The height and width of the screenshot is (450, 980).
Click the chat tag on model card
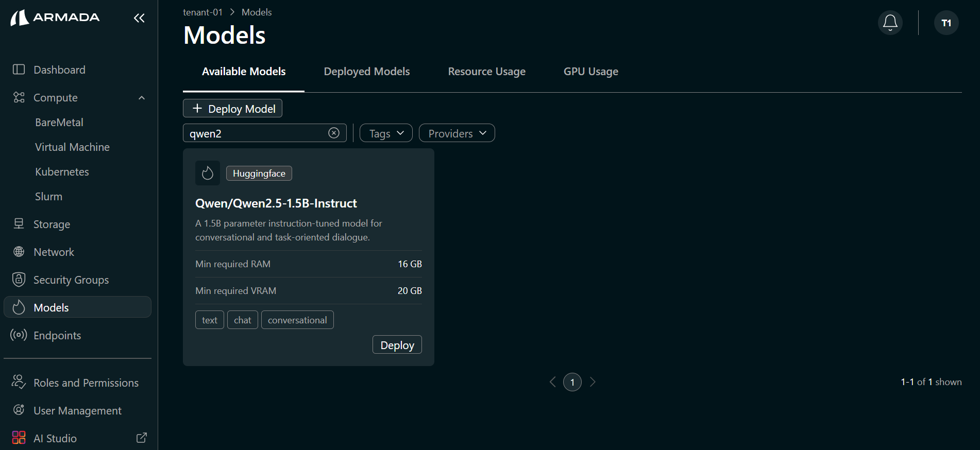pyautogui.click(x=243, y=320)
